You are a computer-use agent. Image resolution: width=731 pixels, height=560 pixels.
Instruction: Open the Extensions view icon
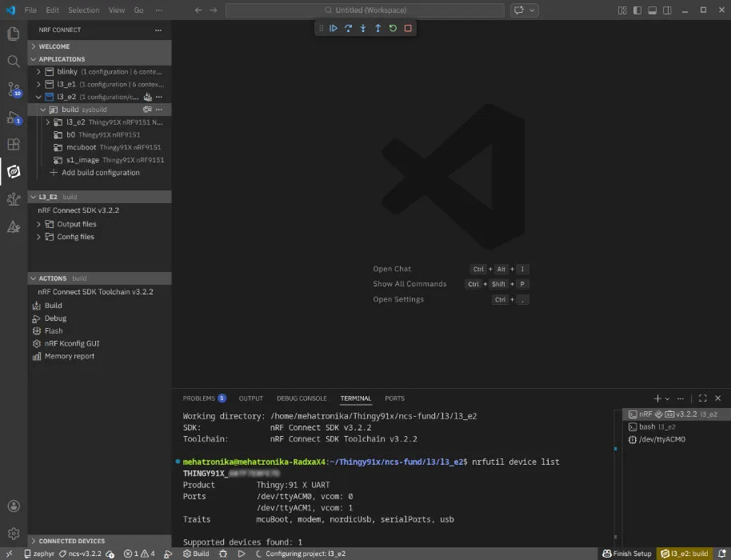click(13, 144)
